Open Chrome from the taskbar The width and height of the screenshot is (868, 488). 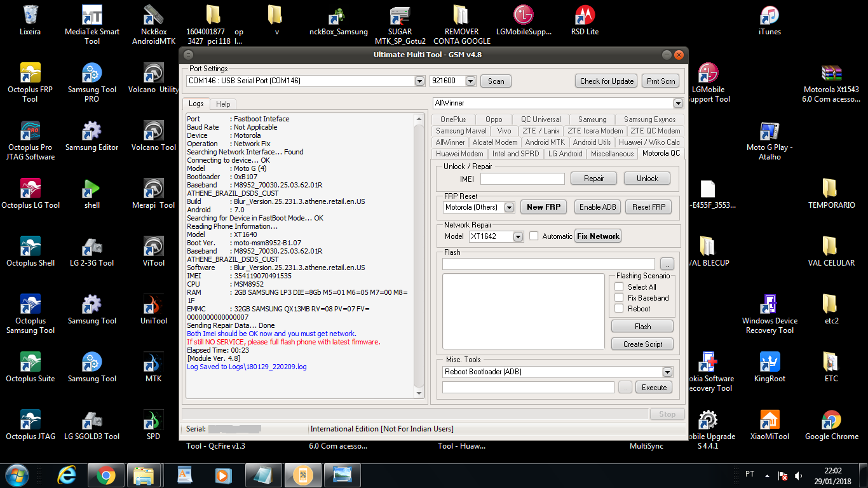(x=105, y=475)
